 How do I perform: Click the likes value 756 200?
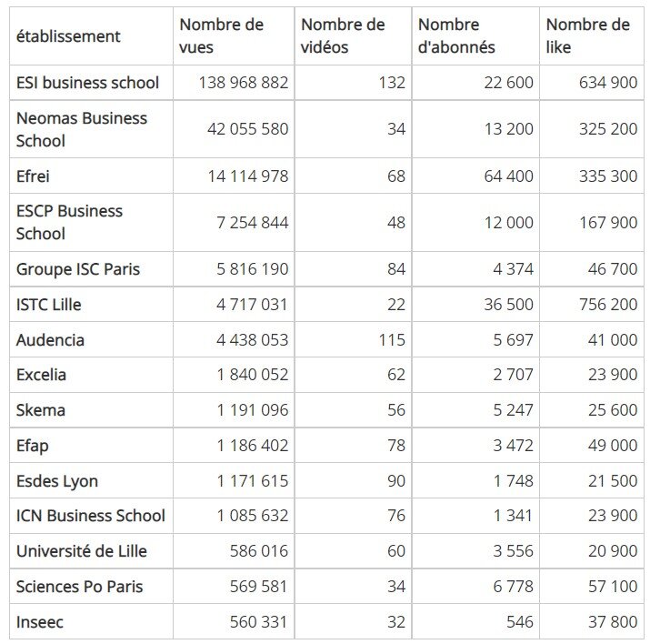[608, 305]
